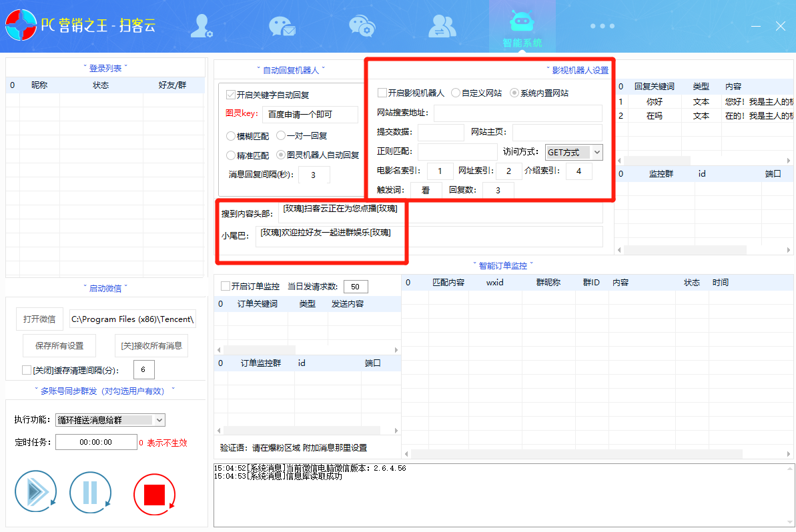This screenshot has width=796, height=532.
Task: Click the red stop control
Action: click(154, 492)
